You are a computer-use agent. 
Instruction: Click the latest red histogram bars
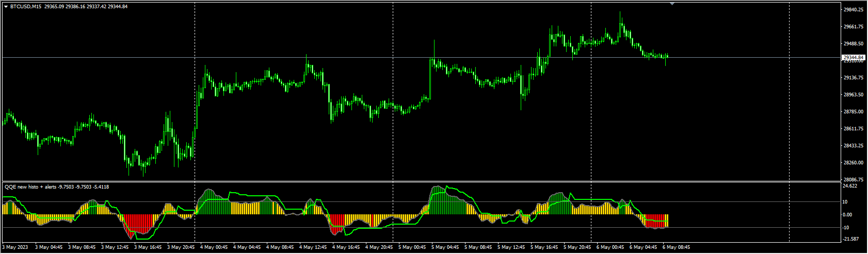click(x=656, y=221)
